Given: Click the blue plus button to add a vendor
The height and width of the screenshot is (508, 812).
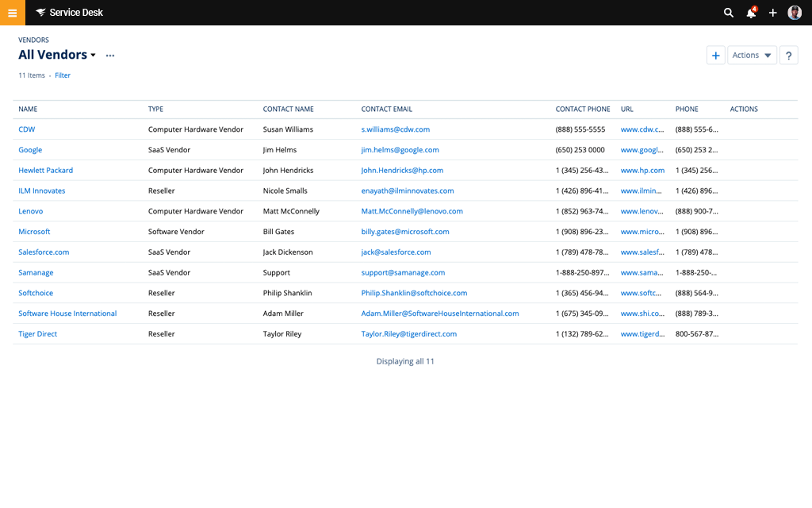Looking at the screenshot, I should [715, 55].
